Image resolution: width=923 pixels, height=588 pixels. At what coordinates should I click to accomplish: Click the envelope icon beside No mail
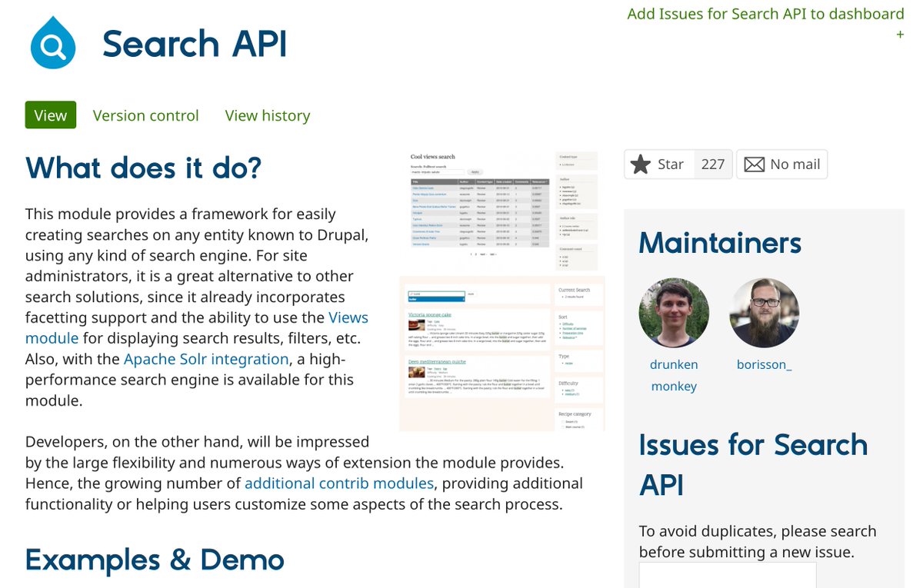coord(755,164)
